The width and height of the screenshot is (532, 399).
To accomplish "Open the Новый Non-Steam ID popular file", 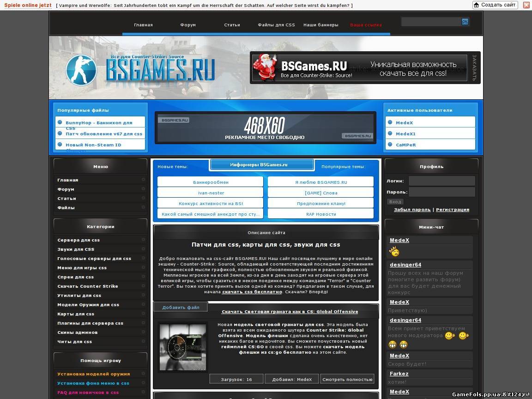I will click(x=93, y=145).
